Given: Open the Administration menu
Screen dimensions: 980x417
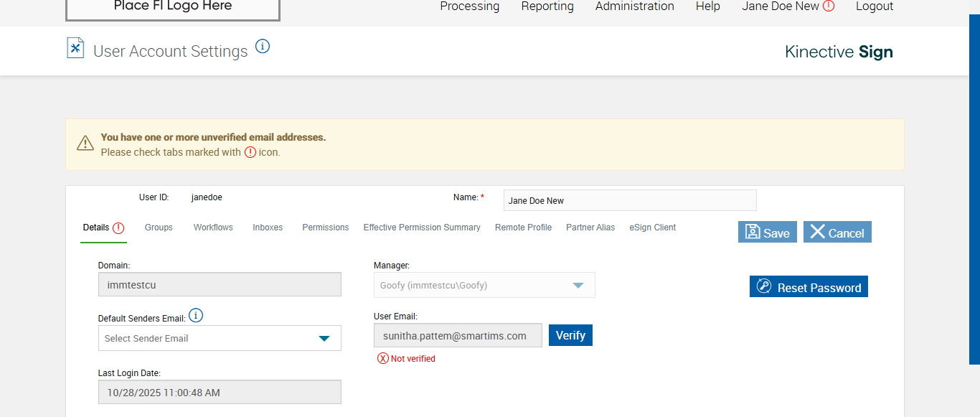Looking at the screenshot, I should click(x=634, y=6).
